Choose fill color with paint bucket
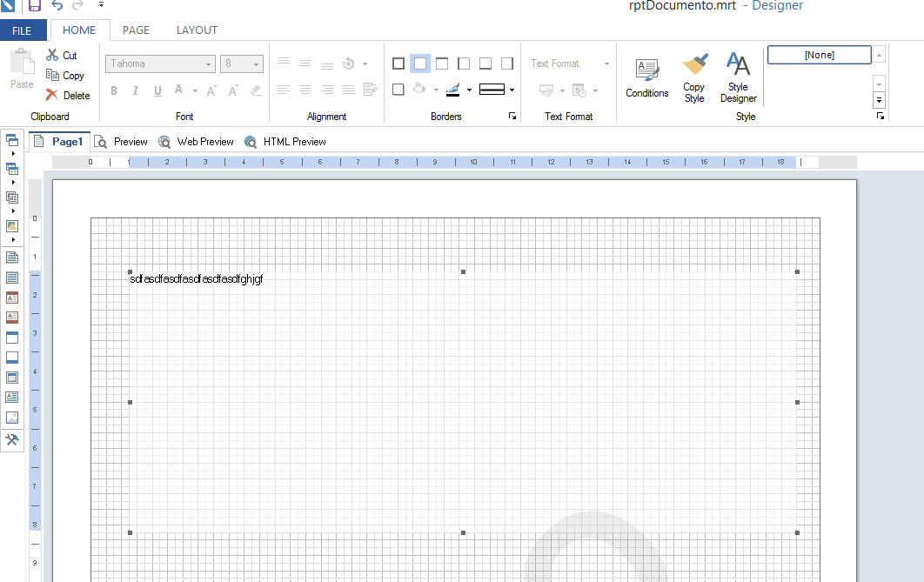924x582 pixels. [419, 90]
